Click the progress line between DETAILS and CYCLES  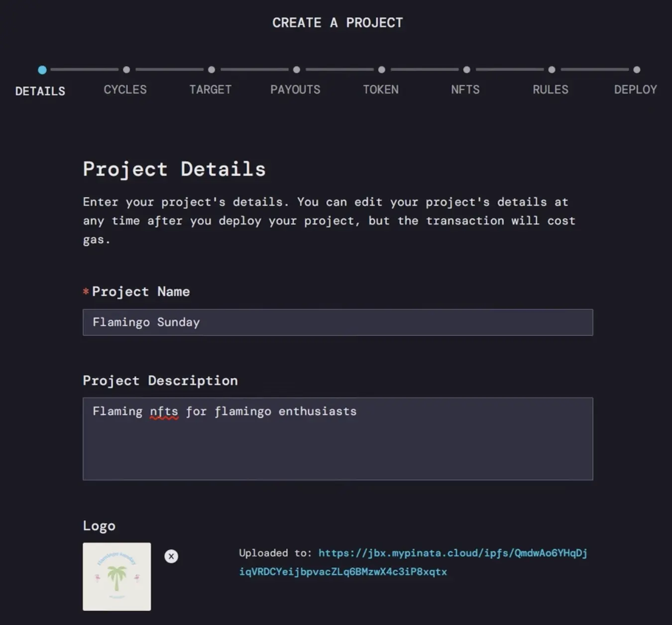(84, 70)
